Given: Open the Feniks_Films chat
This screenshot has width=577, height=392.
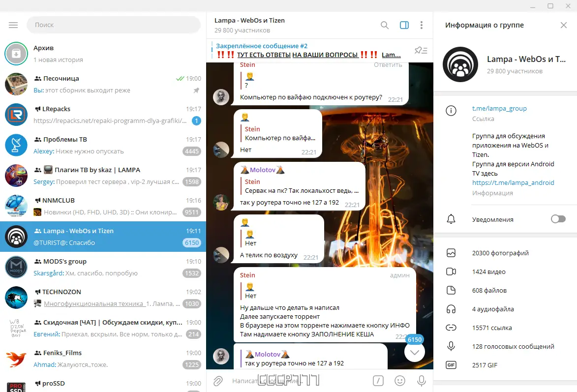Looking at the screenshot, I should [x=103, y=359].
